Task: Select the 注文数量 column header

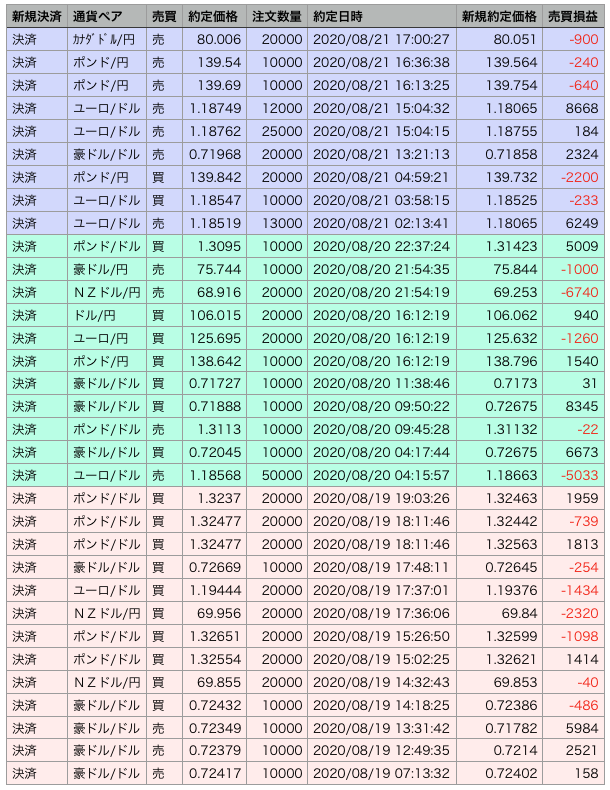Action: [276, 17]
